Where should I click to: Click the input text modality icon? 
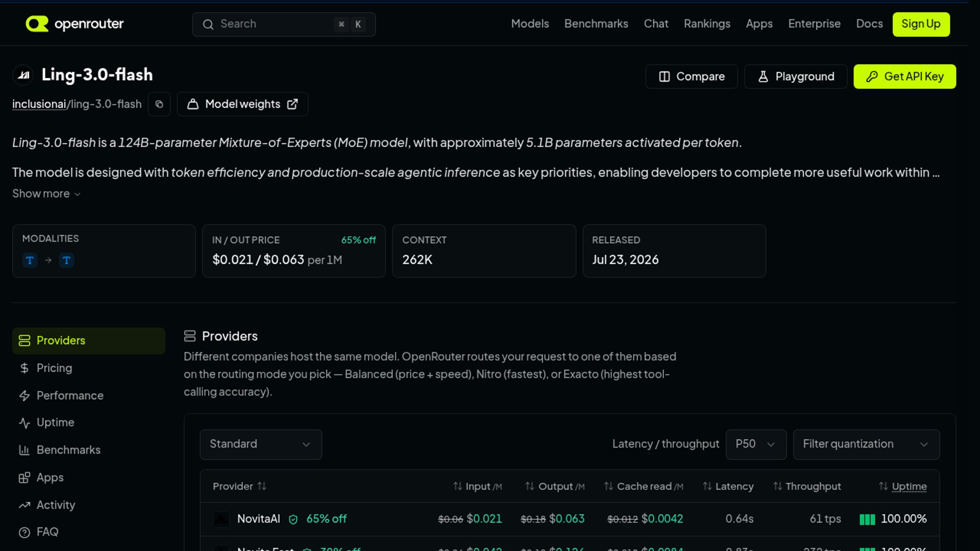click(x=30, y=260)
